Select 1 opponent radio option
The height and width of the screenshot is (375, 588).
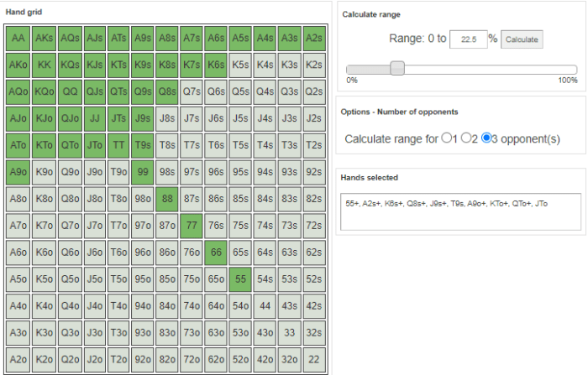pyautogui.click(x=446, y=138)
